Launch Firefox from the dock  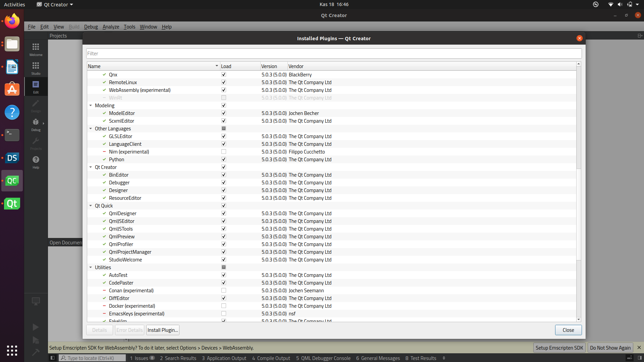[12, 21]
